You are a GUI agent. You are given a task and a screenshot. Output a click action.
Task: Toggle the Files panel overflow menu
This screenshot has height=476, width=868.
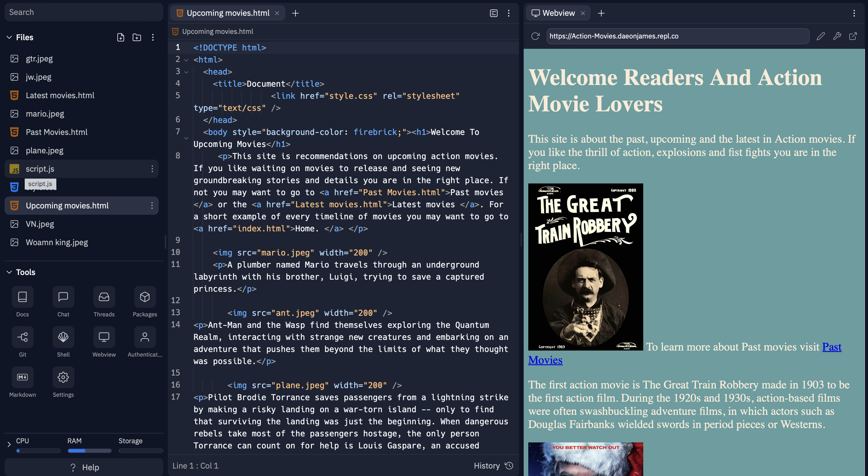152,37
